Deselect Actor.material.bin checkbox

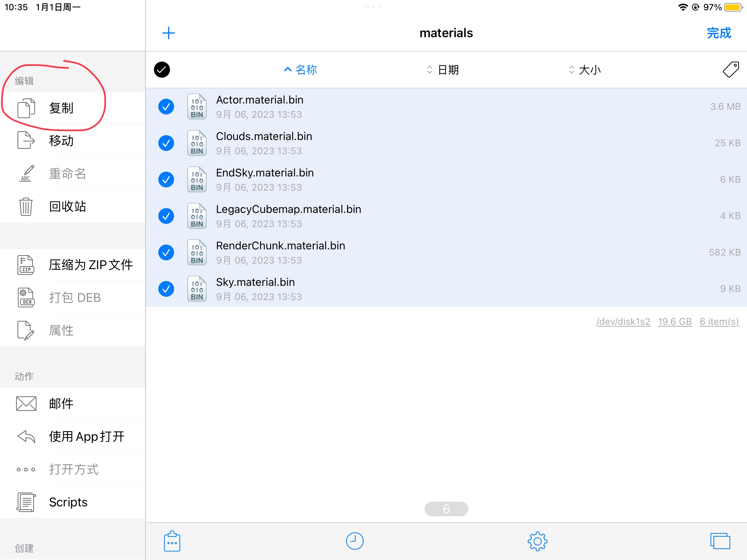point(166,106)
